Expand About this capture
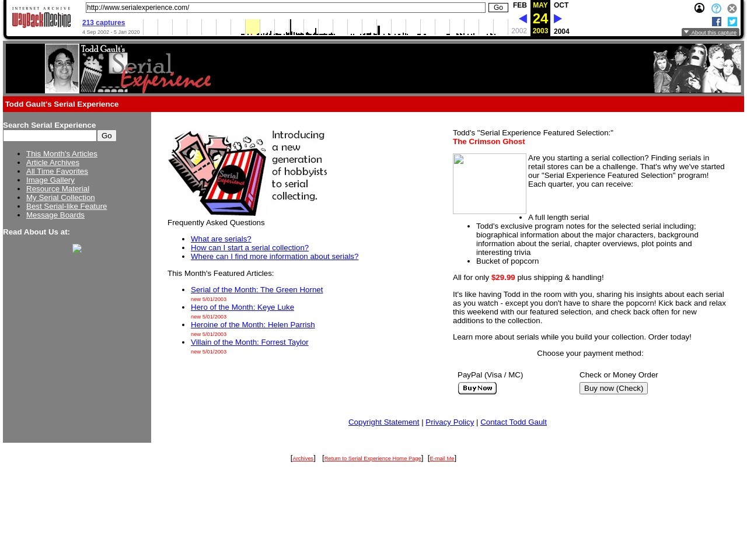This screenshot has height=560, width=747. tap(710, 33)
